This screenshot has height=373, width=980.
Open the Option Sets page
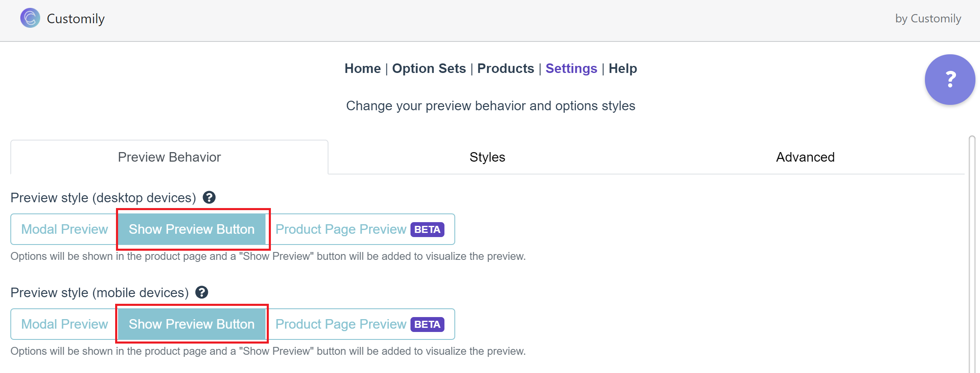(x=429, y=68)
